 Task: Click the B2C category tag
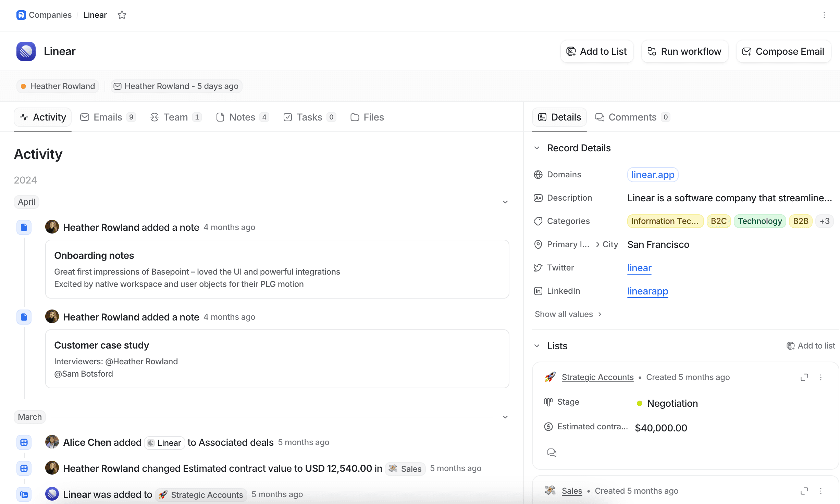click(719, 221)
